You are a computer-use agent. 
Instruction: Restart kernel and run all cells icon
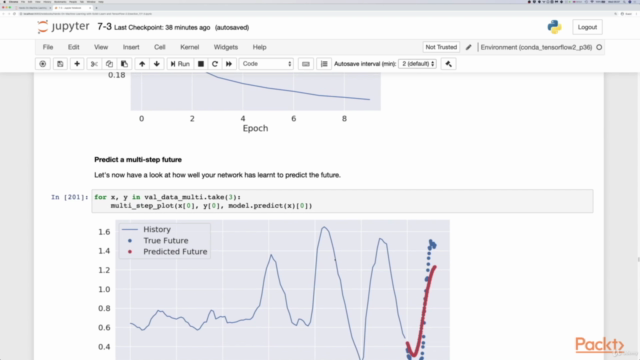[x=229, y=64]
